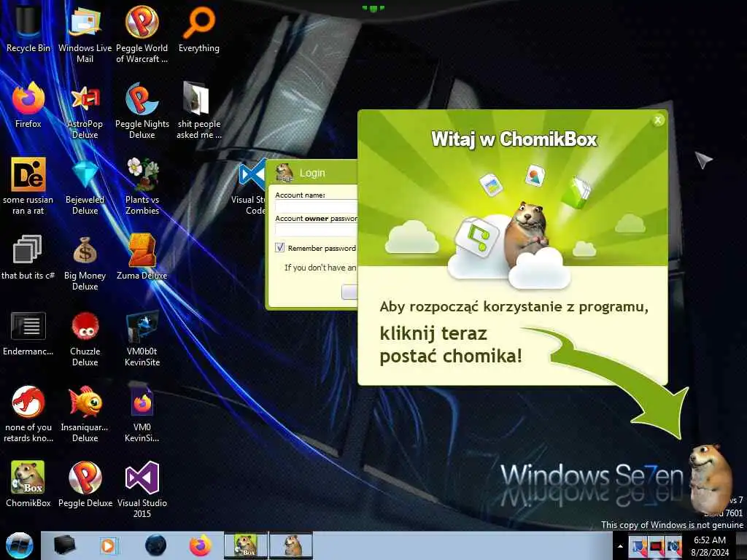This screenshot has height=560, width=747.
Task: Click the Account owner password field
Action: point(316,230)
